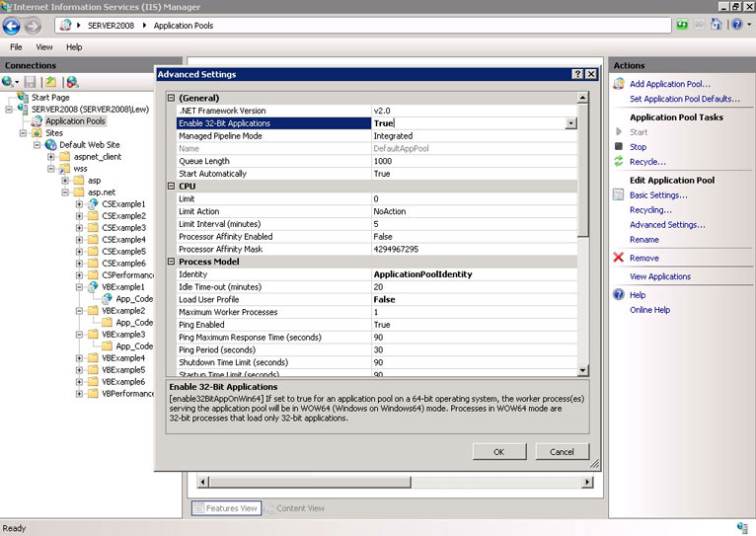The width and height of the screenshot is (756, 536).
Task: Click the Application Pools node icon
Action: point(37,121)
